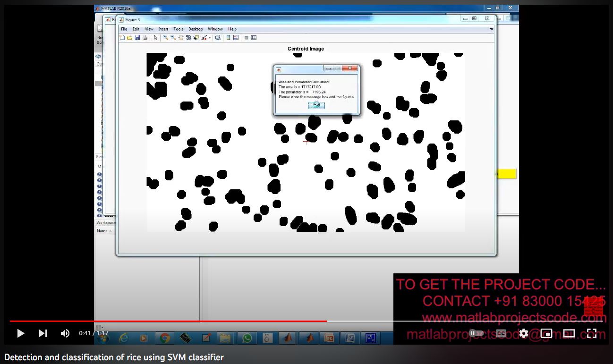Close the Area and Perimeter message box
Viewport: 613px width, 364px height.
350,68
